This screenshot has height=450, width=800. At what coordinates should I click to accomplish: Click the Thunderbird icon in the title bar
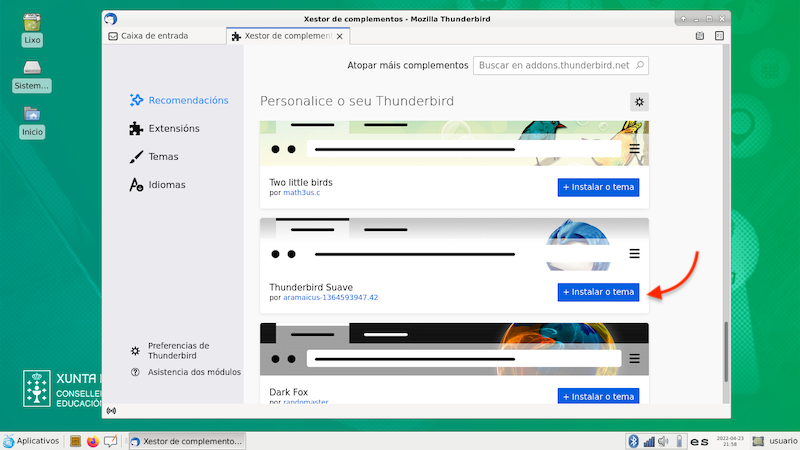[111, 19]
